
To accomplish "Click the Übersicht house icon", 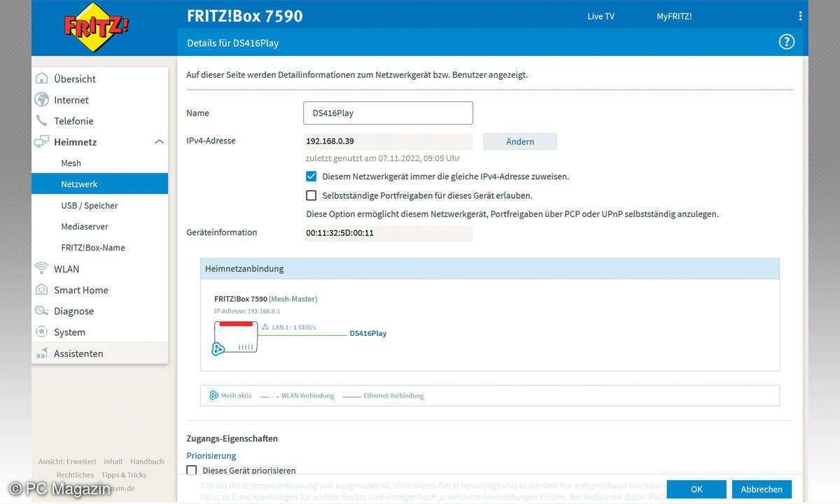I will [42, 78].
